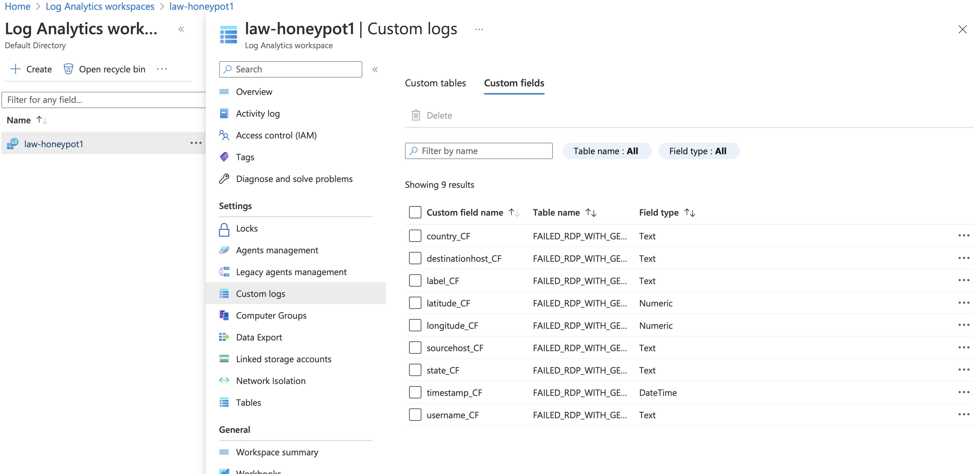Image resolution: width=980 pixels, height=474 pixels.
Task: Check the country_CF field checkbox
Action: pyautogui.click(x=415, y=236)
